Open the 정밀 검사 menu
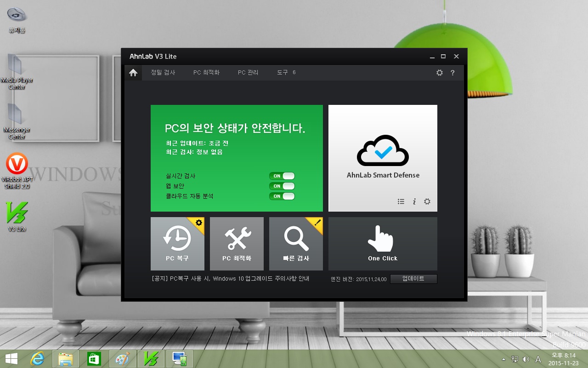The image size is (588, 368). [163, 73]
